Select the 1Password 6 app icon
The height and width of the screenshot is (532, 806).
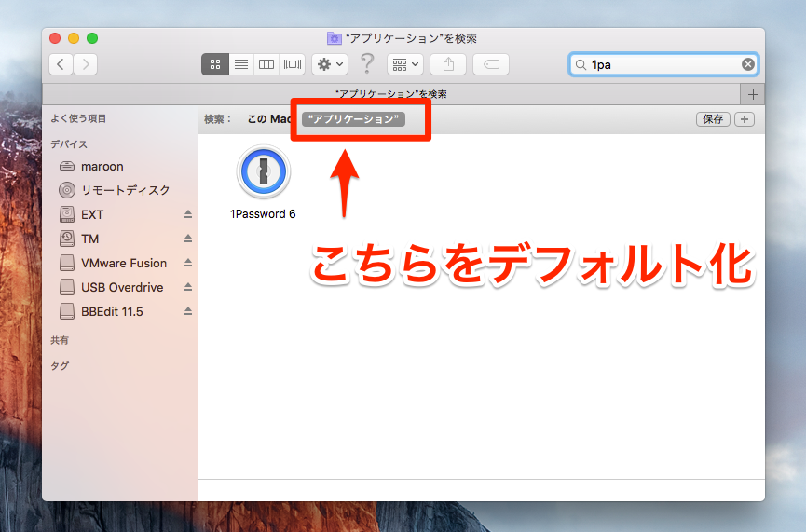coord(263,171)
